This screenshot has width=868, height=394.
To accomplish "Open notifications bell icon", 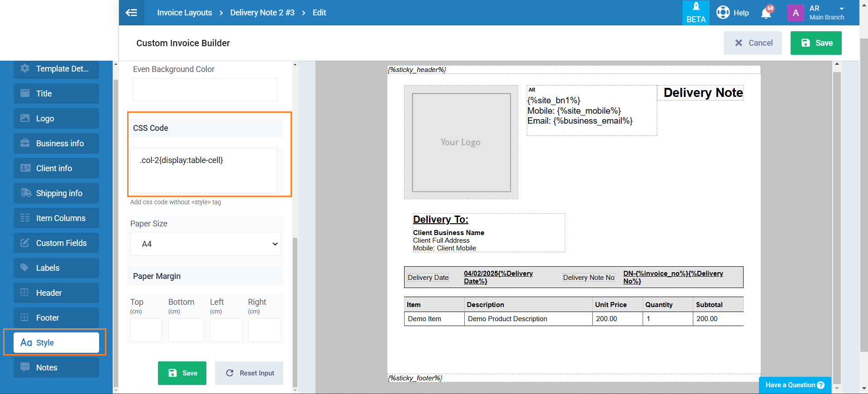I will tap(766, 13).
